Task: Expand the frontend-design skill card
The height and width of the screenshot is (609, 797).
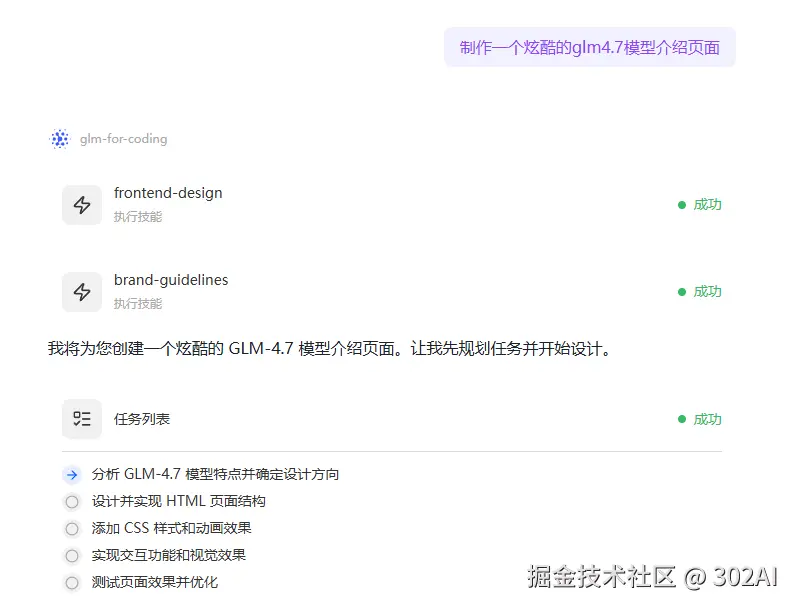Action: 392,205
